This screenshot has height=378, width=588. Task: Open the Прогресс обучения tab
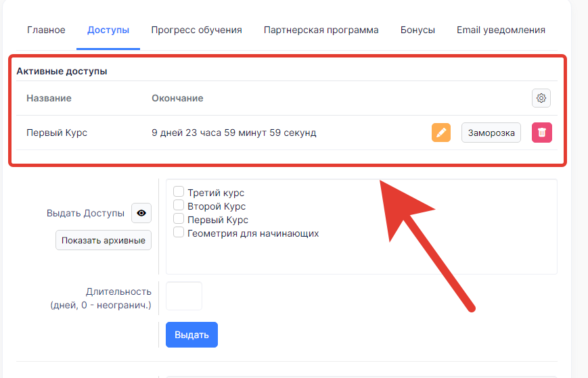[196, 30]
